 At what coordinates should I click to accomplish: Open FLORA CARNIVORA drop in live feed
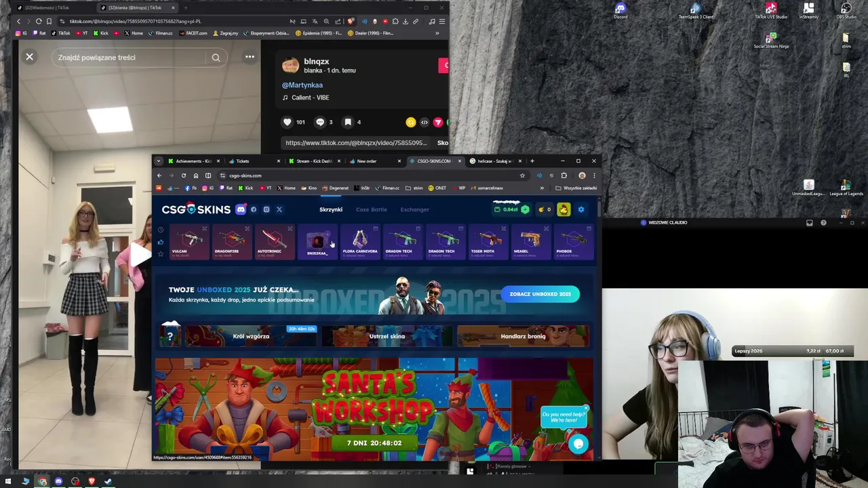point(360,242)
